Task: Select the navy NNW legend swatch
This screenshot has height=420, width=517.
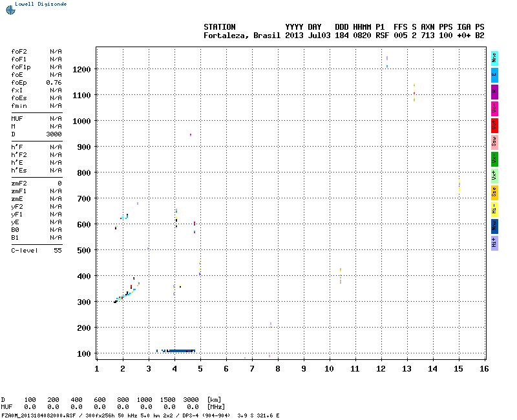Action: (494, 227)
